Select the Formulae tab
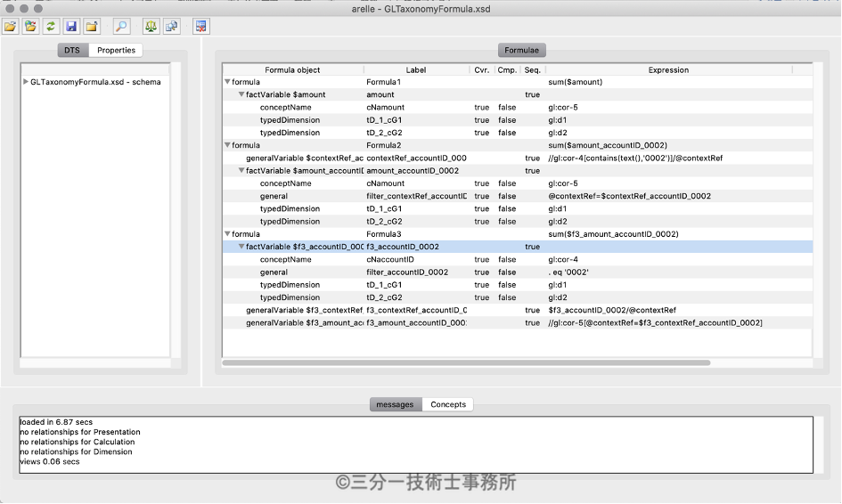Screen dimensions: 842x504 [521, 50]
